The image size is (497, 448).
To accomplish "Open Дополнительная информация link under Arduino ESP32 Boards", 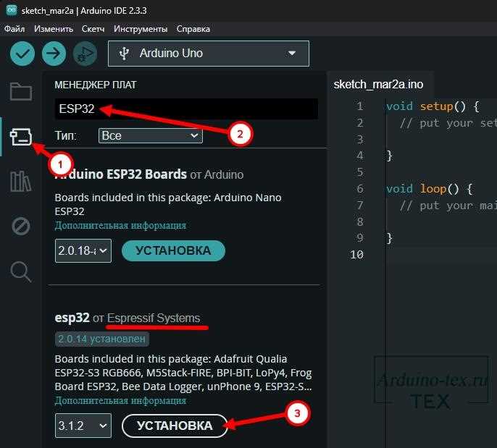I will (x=120, y=226).
